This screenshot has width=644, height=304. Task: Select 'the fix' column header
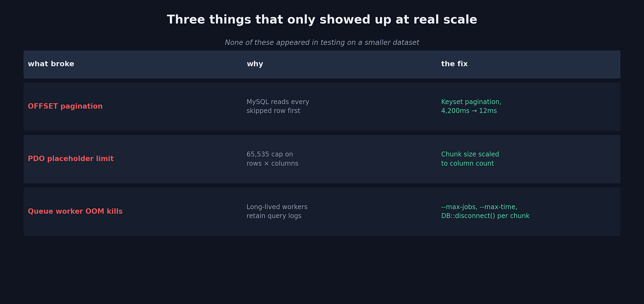(x=454, y=64)
